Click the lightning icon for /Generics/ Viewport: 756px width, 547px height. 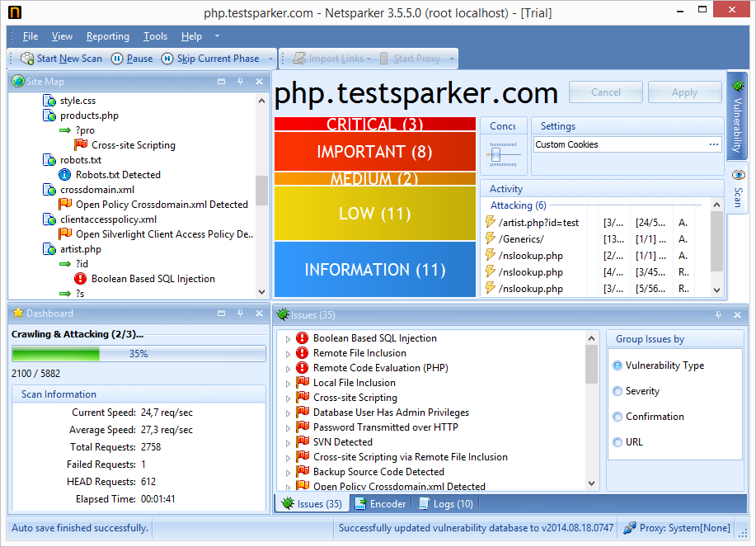491,238
